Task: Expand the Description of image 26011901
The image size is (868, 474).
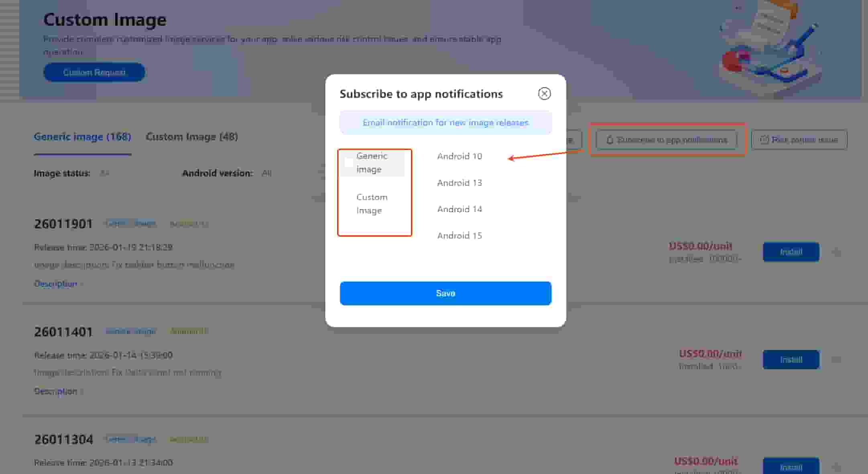Action: tap(58, 284)
